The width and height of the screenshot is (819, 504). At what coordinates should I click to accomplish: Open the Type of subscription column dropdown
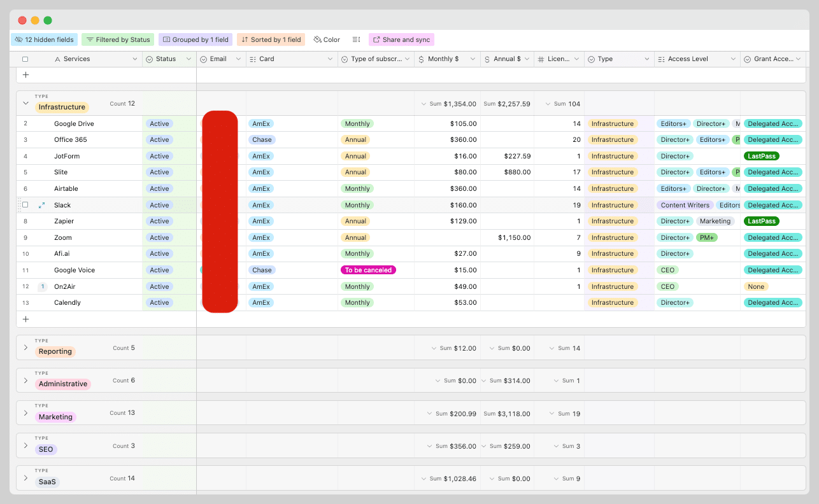click(x=406, y=59)
